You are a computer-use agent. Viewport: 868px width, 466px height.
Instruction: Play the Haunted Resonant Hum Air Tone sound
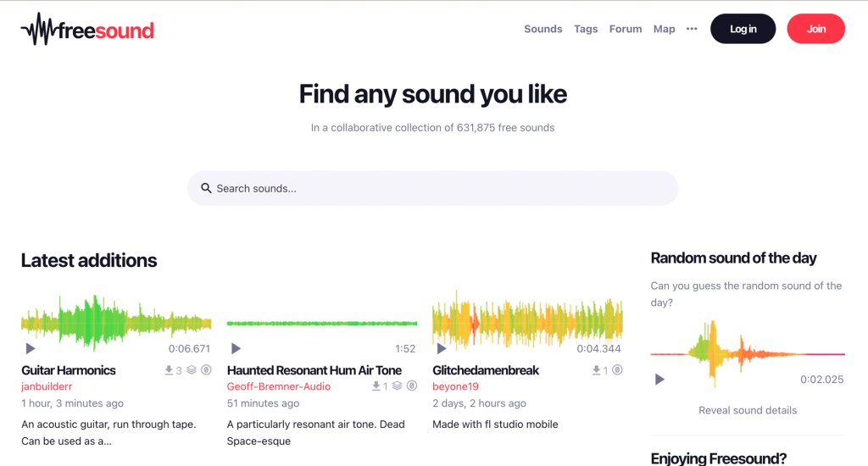[236, 348]
